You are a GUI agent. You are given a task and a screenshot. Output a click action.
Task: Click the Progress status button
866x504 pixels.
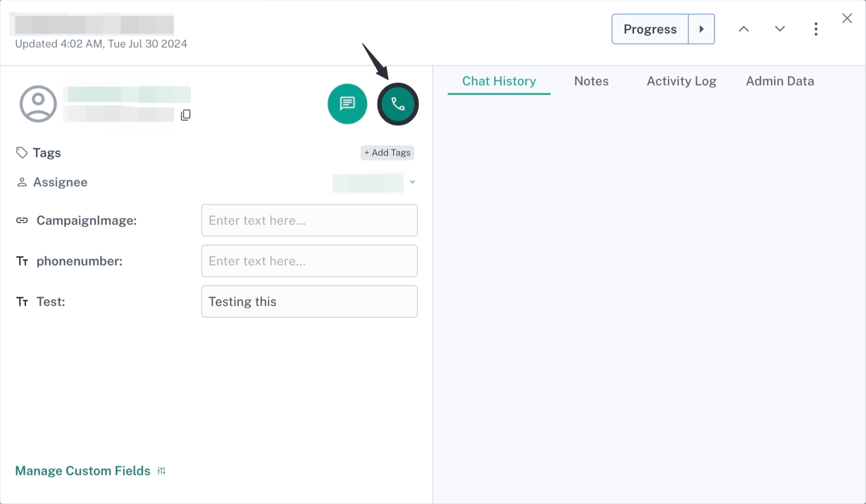click(650, 29)
